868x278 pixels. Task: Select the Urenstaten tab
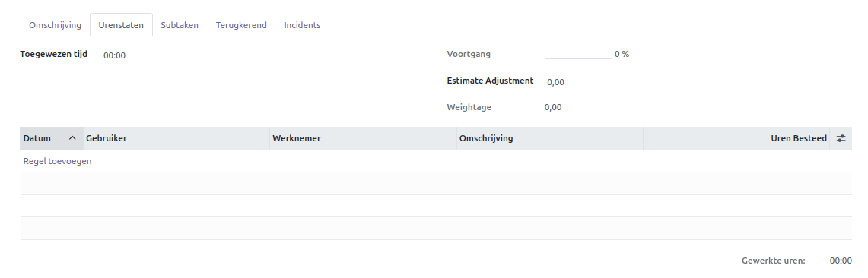pos(121,25)
